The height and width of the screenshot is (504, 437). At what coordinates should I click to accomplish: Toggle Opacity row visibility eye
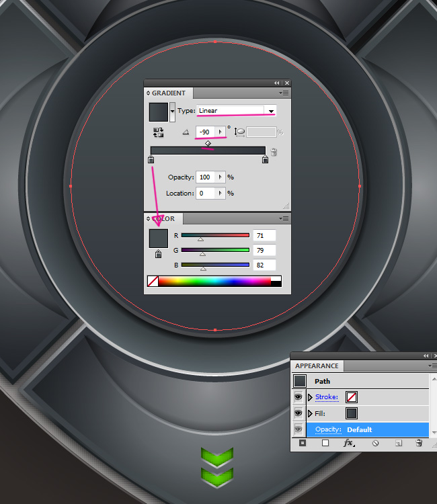tap(298, 429)
